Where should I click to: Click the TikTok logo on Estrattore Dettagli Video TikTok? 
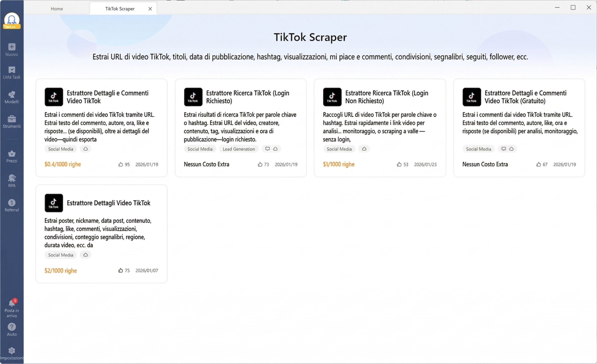(x=54, y=203)
